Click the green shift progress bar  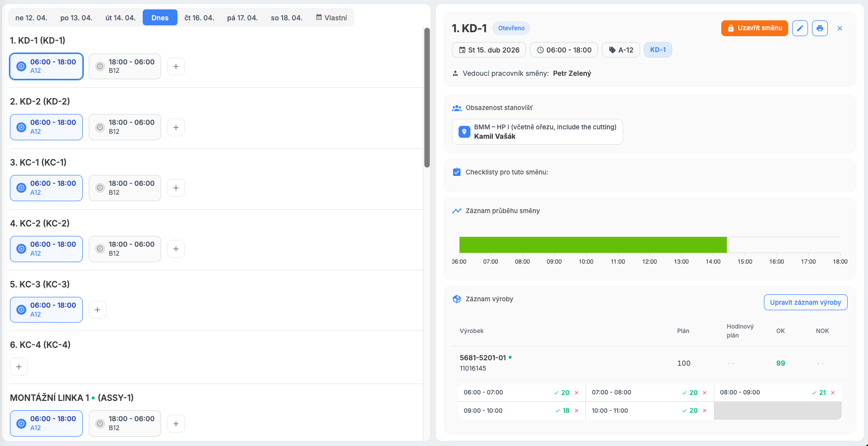click(x=592, y=245)
